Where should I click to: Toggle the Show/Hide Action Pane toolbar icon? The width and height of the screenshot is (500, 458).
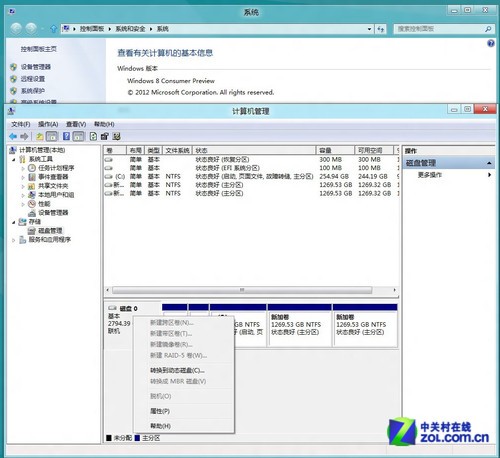click(x=78, y=136)
